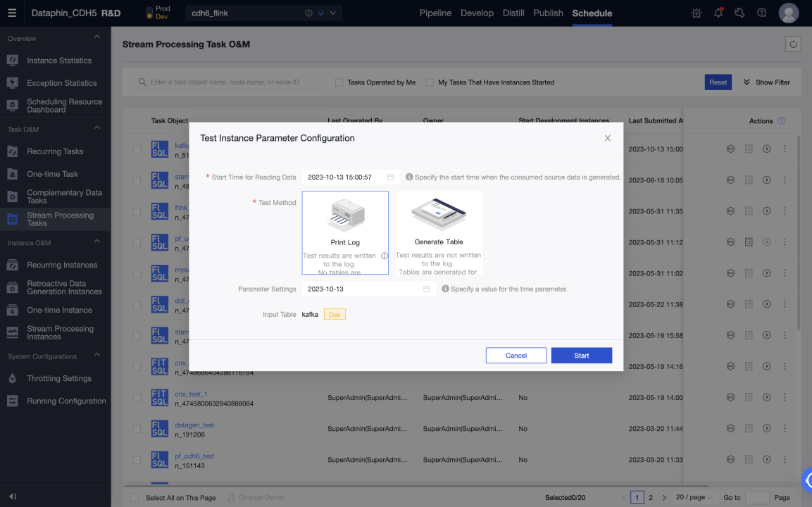Collapse the Task O&M sidebar section
The image size is (812, 507).
coord(97,128)
